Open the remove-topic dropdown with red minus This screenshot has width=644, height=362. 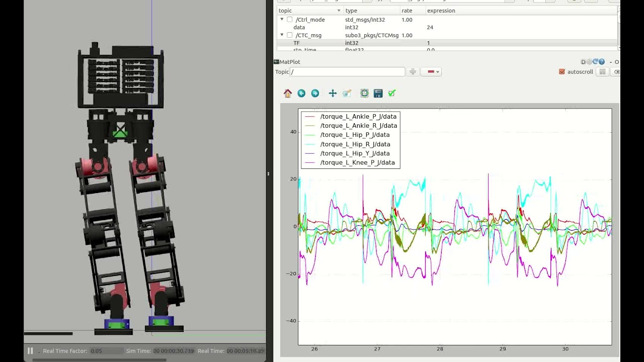coord(431,72)
